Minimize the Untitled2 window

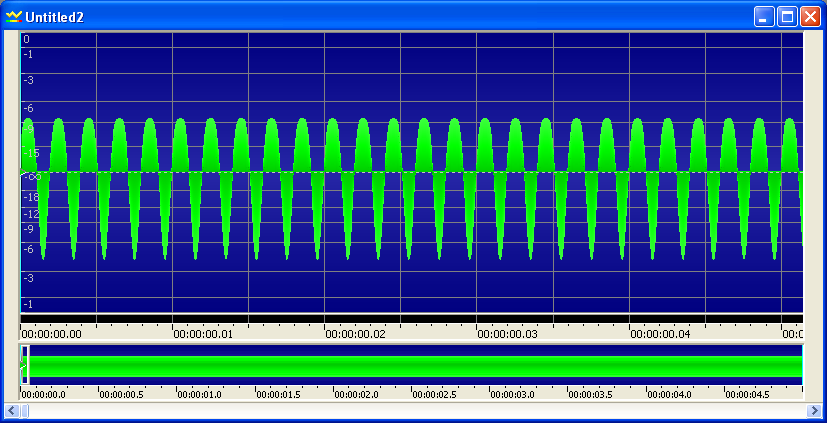[x=764, y=16]
